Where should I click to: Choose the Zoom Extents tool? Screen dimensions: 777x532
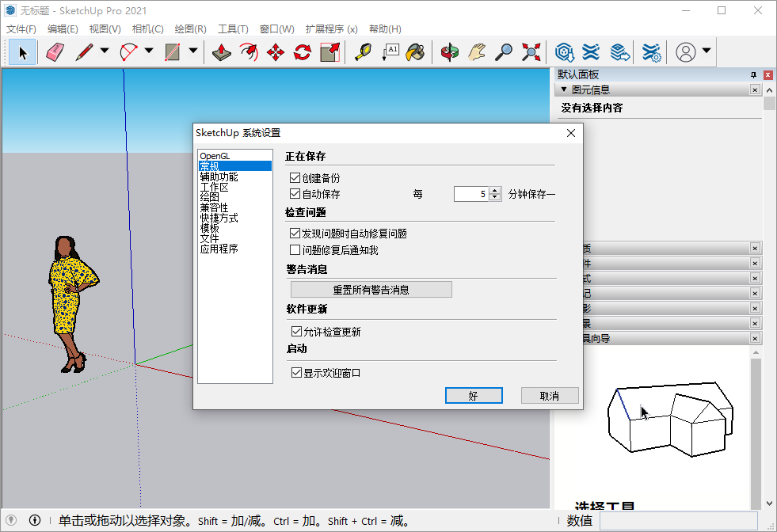(x=531, y=51)
